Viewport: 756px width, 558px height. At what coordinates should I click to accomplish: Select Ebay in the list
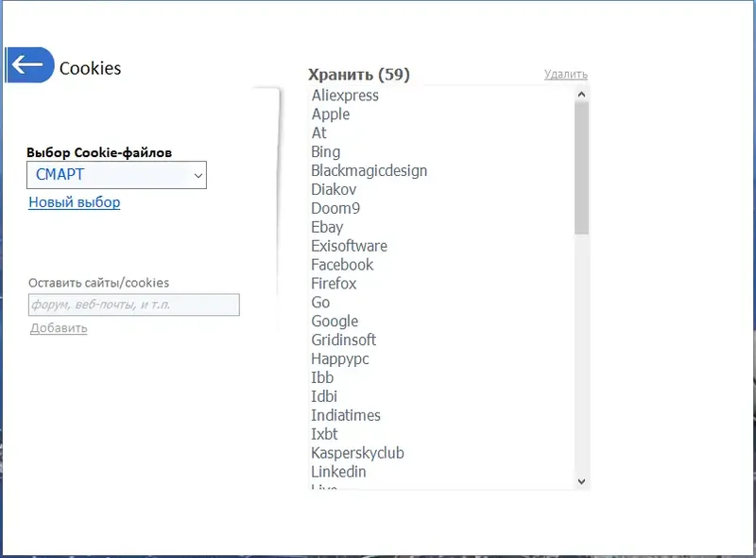point(327,227)
